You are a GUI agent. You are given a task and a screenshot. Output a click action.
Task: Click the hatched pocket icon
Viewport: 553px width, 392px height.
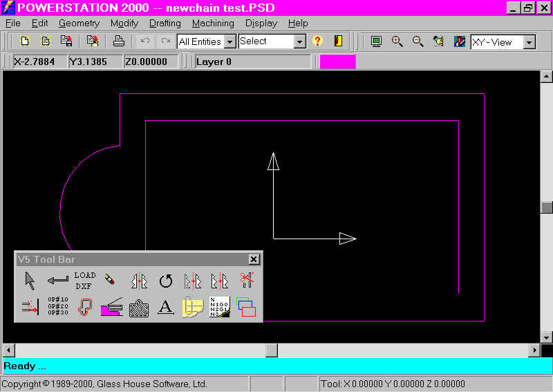coord(139,308)
